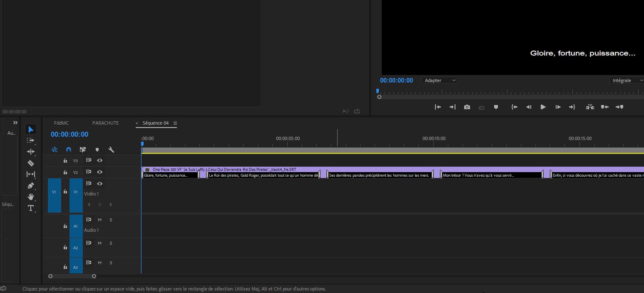
Task: Click the timeline horizontal zoom scrollbar handle
Action: [x=72, y=276]
